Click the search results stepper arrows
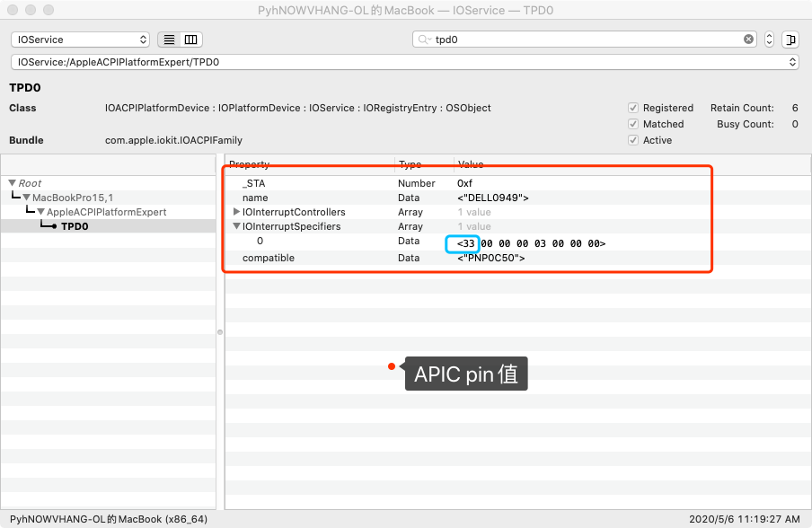 tap(769, 40)
